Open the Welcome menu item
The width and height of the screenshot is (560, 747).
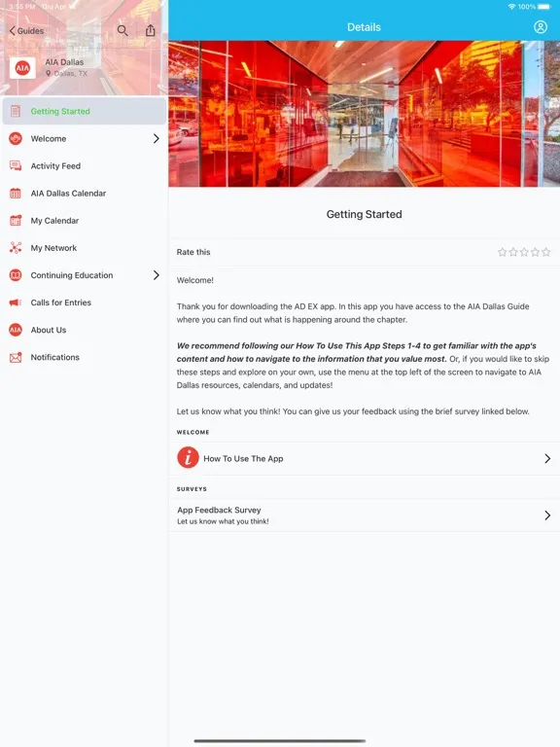click(x=85, y=139)
